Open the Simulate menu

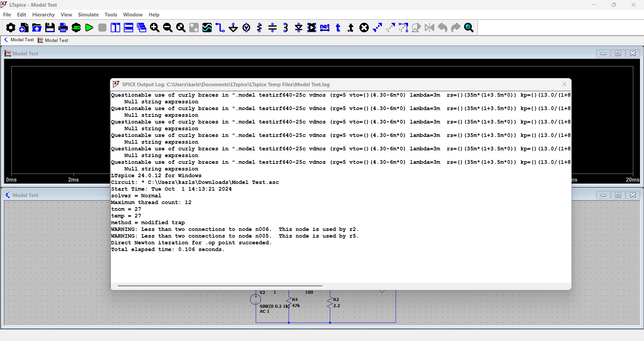click(x=88, y=15)
